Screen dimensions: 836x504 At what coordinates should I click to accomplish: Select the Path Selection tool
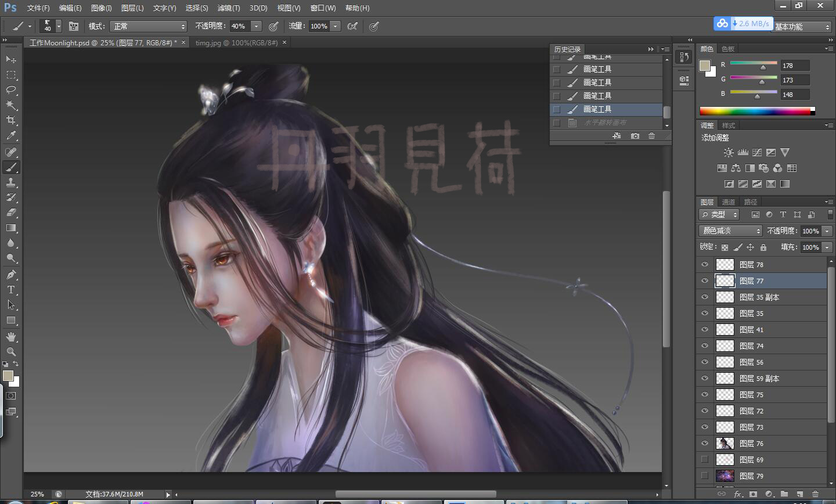(x=11, y=305)
